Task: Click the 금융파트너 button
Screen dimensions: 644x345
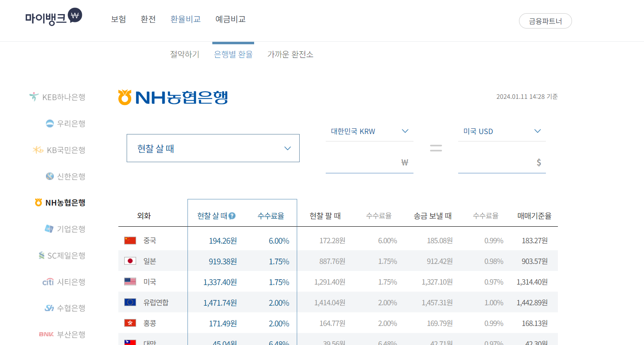Action: pyautogui.click(x=545, y=21)
